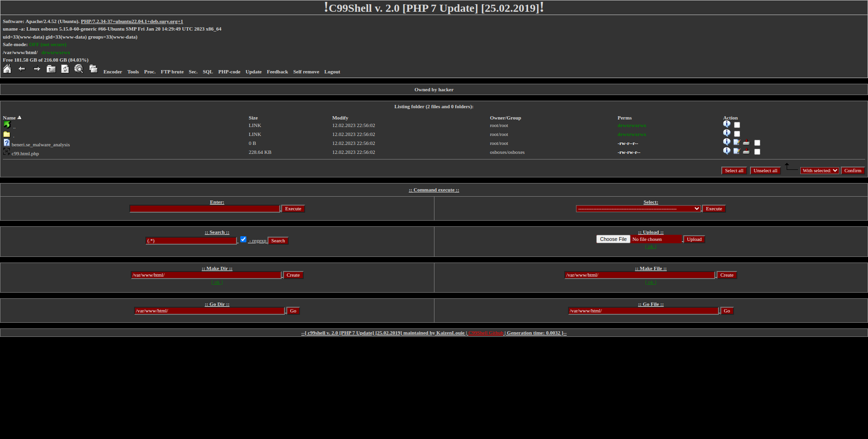Screen dimensions: 868x439
Task: Open the Encoder menu
Action: pyautogui.click(x=113, y=72)
